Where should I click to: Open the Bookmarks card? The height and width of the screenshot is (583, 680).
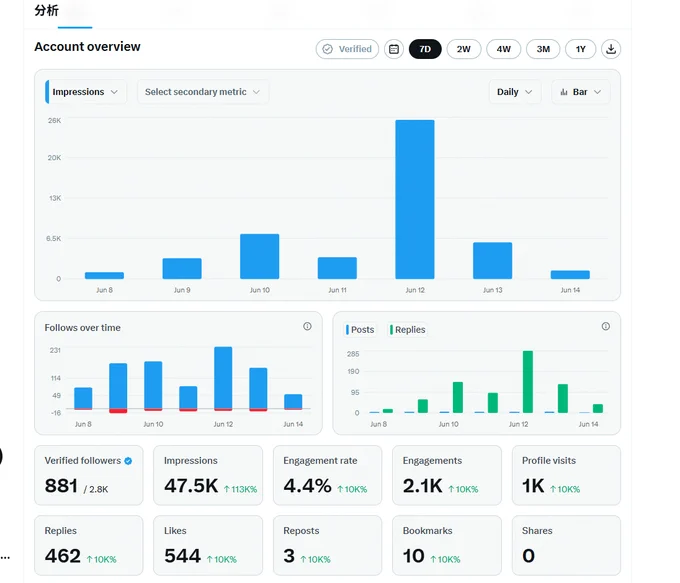[x=447, y=545]
